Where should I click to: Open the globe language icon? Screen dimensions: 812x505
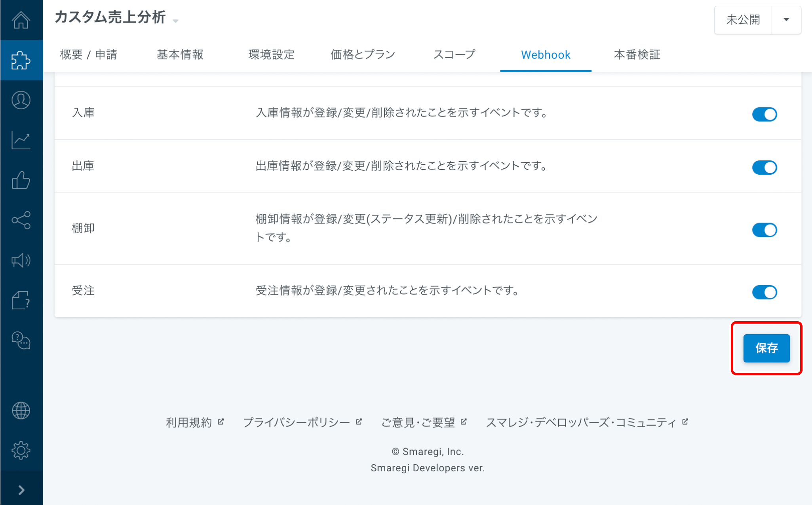[21, 411]
